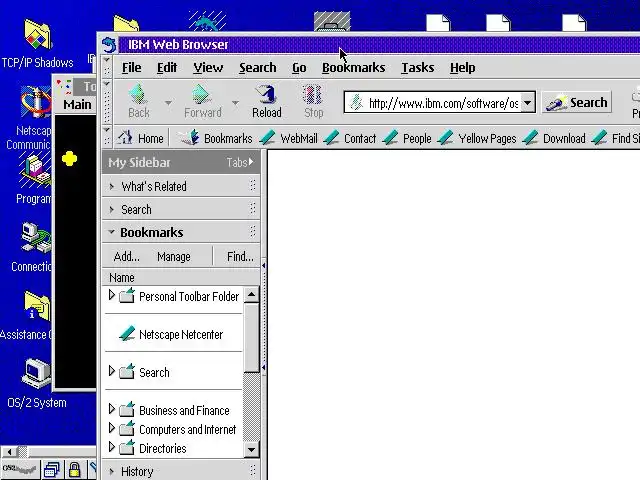The width and height of the screenshot is (640, 480).
Task: Open the Programs desktop icon
Action: [x=34, y=179]
